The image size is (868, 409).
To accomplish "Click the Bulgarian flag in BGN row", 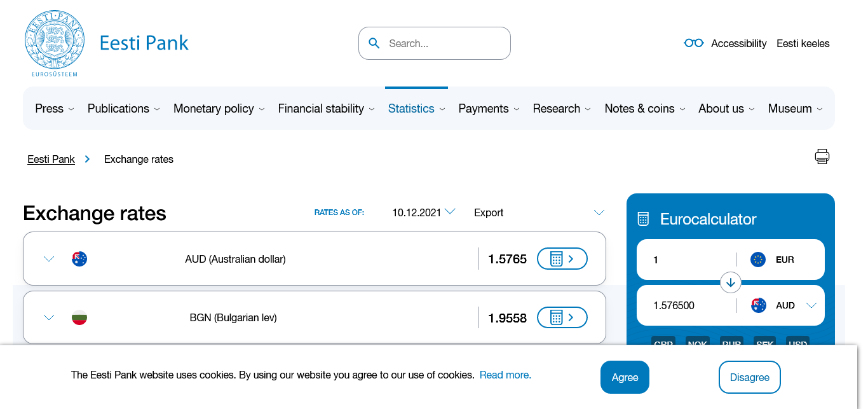I will (79, 317).
